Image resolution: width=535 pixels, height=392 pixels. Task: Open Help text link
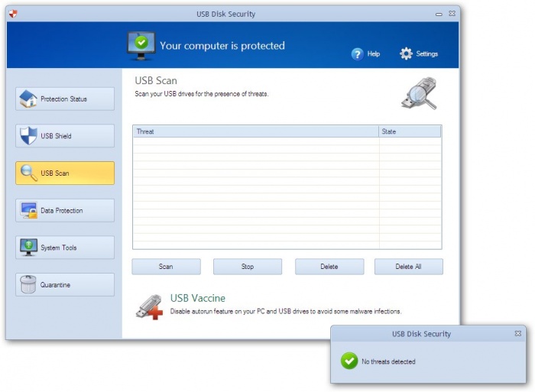[374, 54]
